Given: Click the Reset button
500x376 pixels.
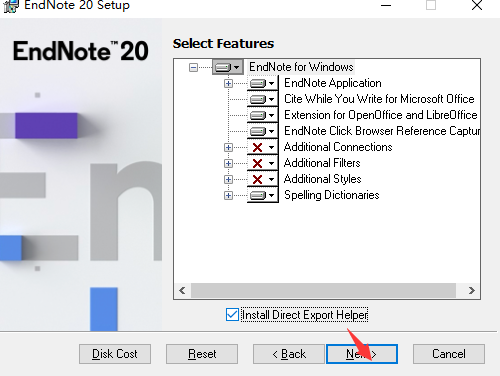Looking at the screenshot, I should [202, 354].
